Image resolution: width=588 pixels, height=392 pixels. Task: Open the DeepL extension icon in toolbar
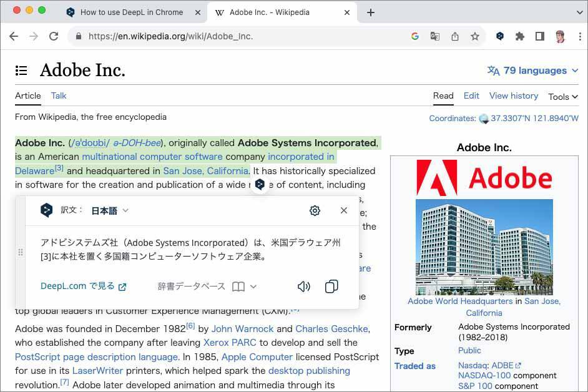pos(500,36)
